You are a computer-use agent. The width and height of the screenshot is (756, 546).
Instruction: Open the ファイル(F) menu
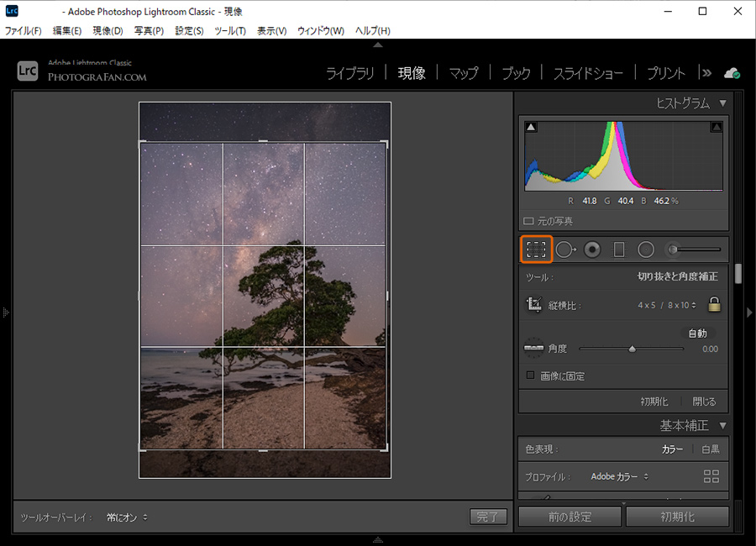pos(24,31)
